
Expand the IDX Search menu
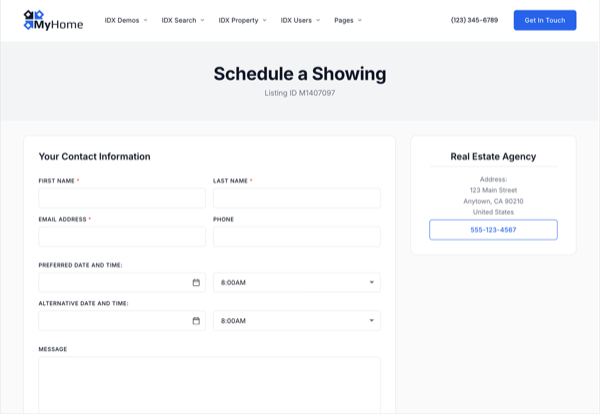point(183,20)
